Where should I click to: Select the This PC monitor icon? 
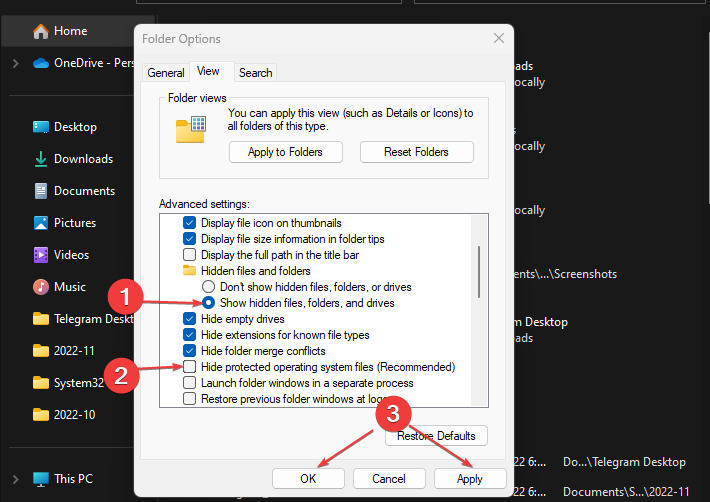coord(41,479)
